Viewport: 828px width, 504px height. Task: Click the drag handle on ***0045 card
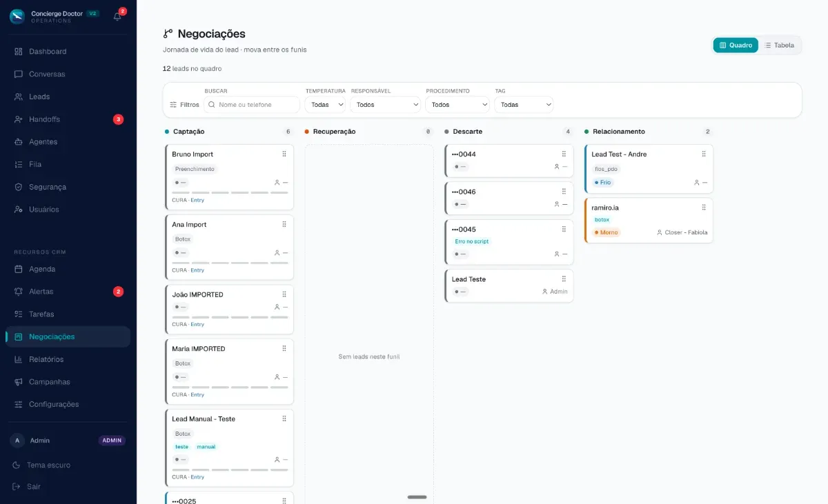point(564,229)
